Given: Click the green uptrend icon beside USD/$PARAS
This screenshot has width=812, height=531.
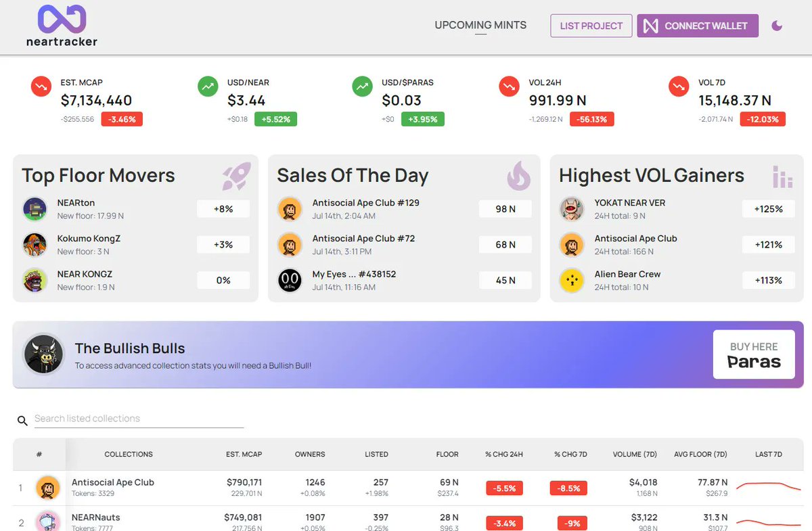Looking at the screenshot, I should tap(363, 87).
